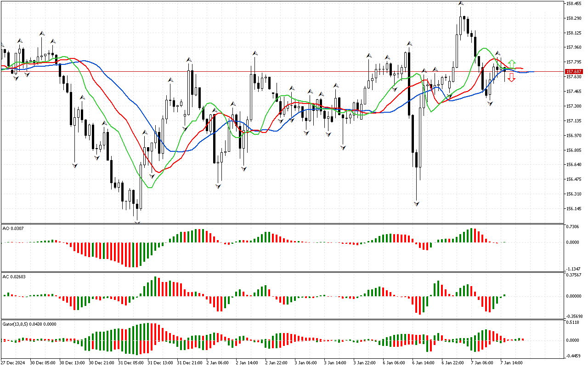This screenshot has height=368, width=588.
Task: Click the 156.310 price axis label
Action: (574, 194)
